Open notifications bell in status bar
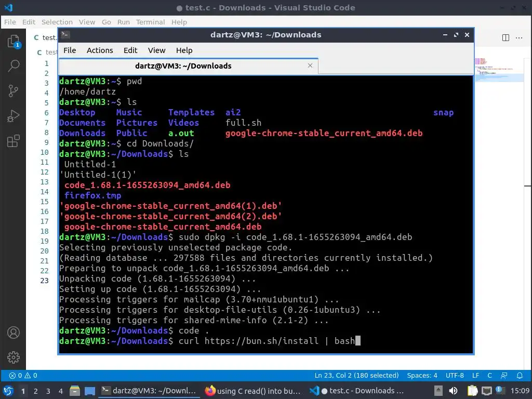This screenshot has width=532, height=399. [x=520, y=376]
